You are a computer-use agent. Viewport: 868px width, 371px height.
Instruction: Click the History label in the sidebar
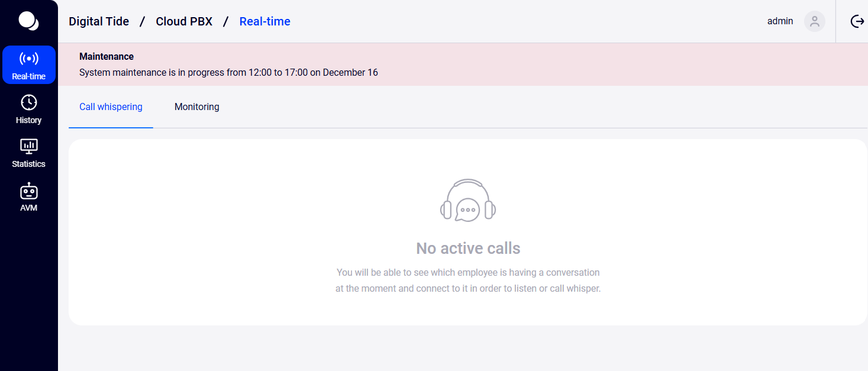(28, 120)
